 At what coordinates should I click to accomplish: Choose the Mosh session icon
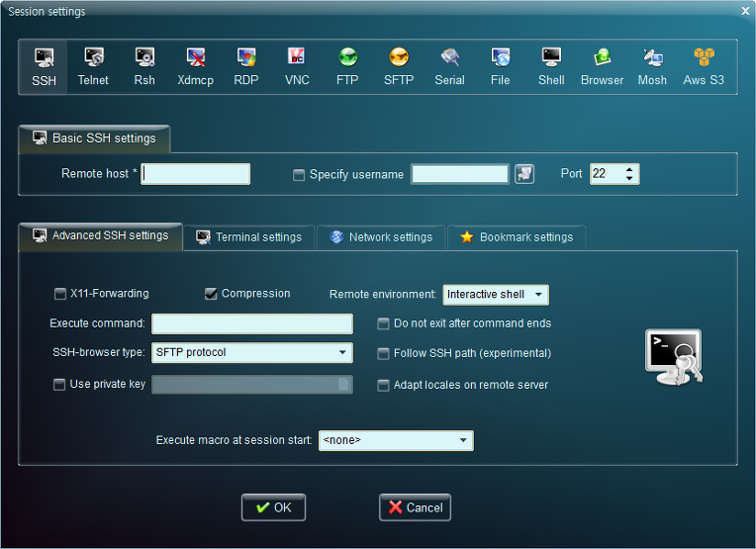[652, 67]
